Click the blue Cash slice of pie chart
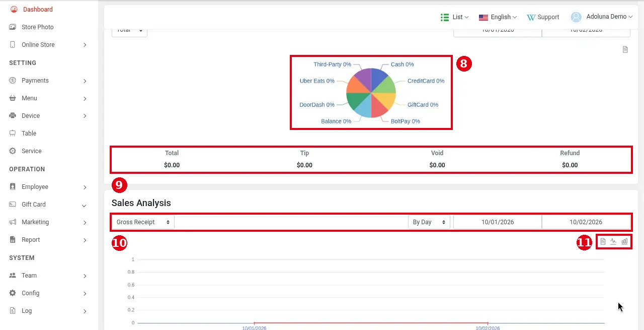644x330 pixels. coord(378,79)
